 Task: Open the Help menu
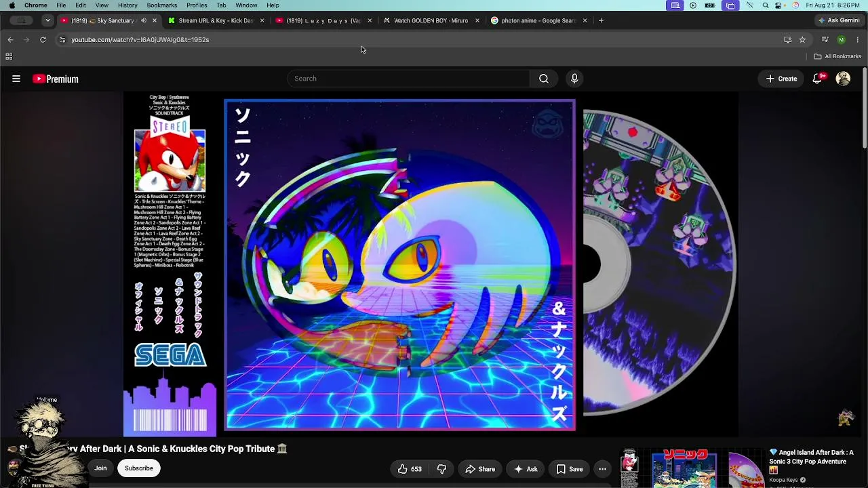click(x=273, y=5)
